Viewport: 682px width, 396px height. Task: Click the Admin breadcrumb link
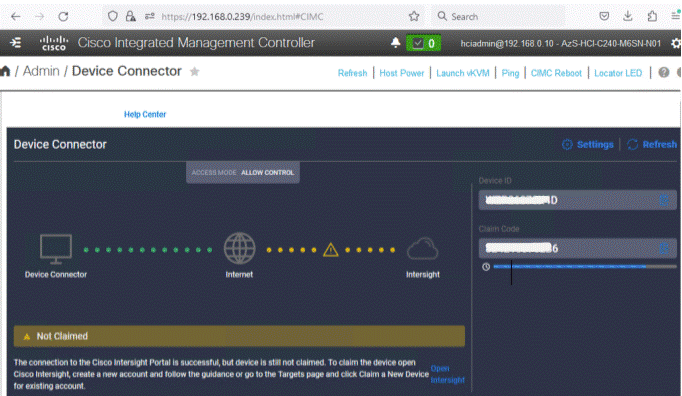click(41, 71)
